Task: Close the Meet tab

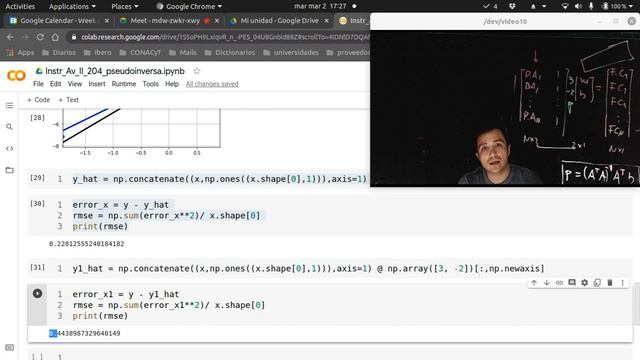Action: [x=217, y=20]
